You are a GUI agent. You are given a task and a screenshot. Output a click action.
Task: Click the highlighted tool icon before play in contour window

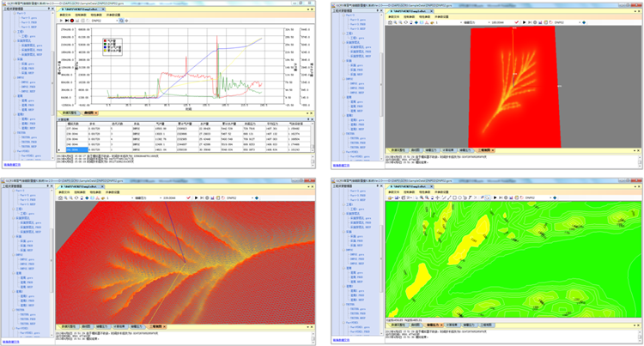point(488,197)
